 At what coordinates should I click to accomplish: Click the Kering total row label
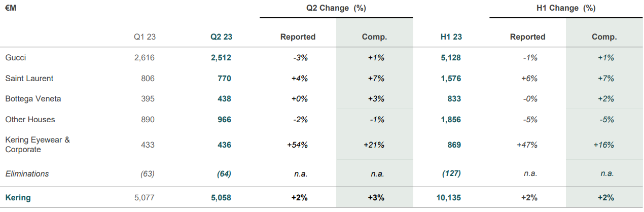tap(18, 198)
